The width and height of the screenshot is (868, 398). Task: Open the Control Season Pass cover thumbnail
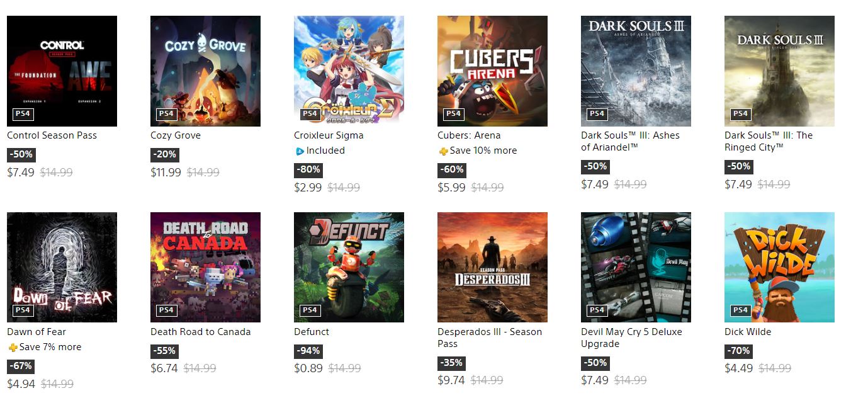[62, 71]
